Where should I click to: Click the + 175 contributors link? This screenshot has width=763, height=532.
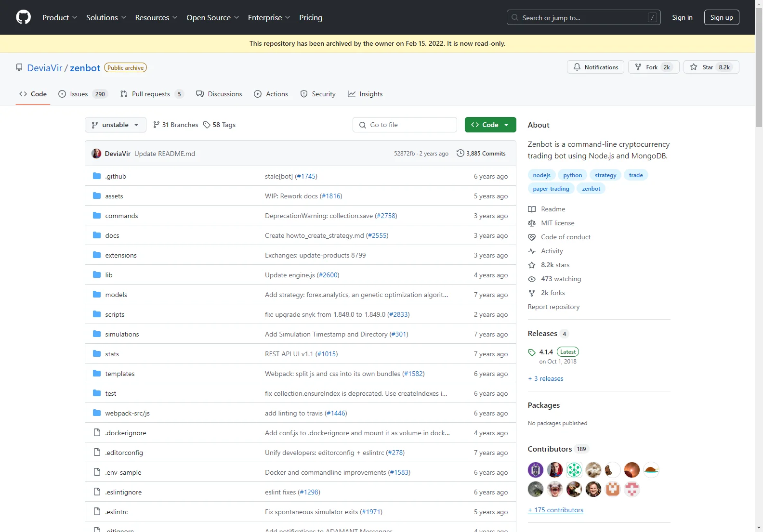[x=555, y=510]
